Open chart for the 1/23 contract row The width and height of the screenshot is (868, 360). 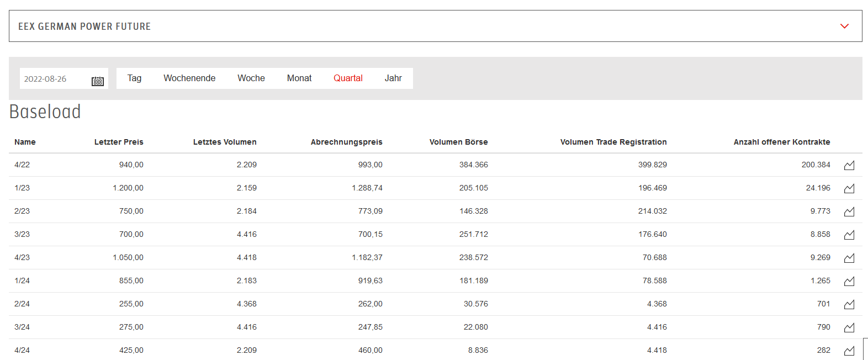pos(849,188)
